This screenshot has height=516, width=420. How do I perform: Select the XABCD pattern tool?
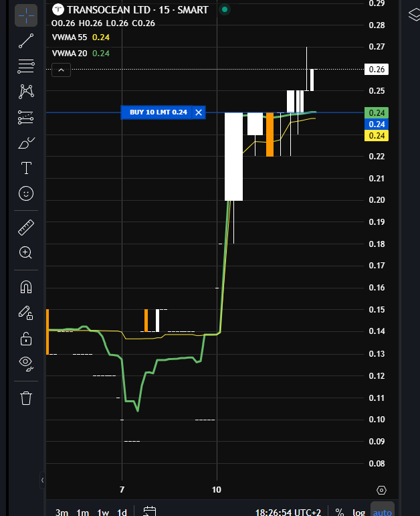(26, 92)
